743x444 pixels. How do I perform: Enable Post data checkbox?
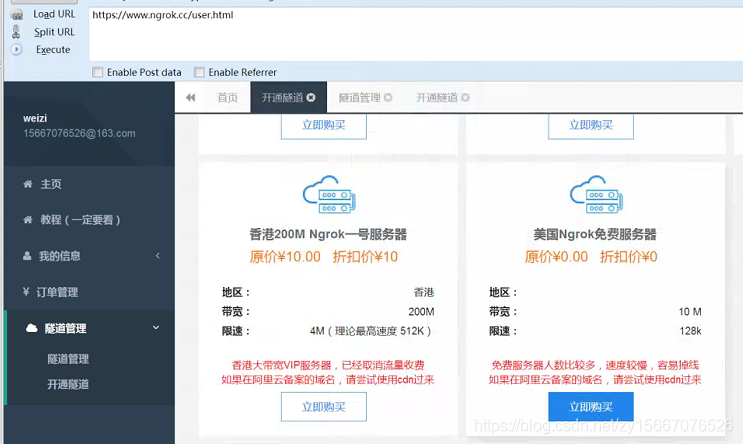[x=98, y=72]
